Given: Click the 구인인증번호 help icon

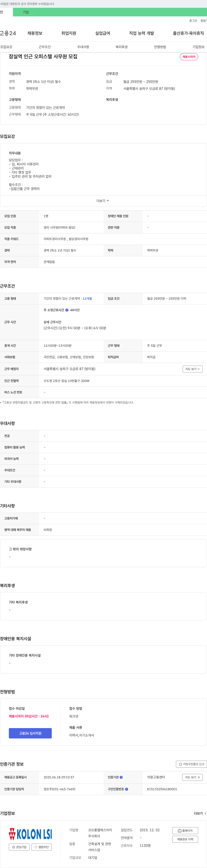Looking at the screenshot, I should (127, 789).
